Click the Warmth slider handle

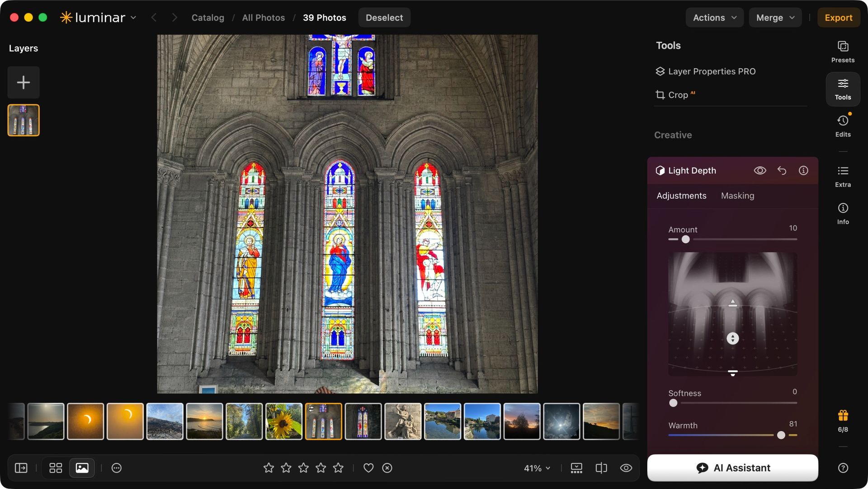click(x=781, y=435)
